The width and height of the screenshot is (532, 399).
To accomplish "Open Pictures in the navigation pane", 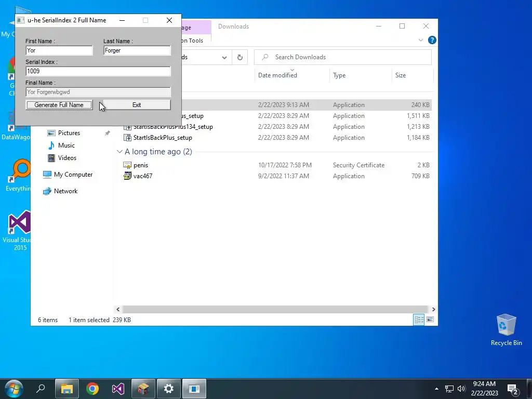I will point(69,133).
